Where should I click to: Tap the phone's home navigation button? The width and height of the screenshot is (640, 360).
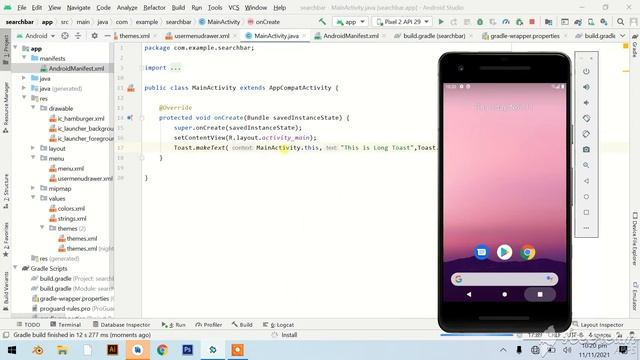(x=504, y=294)
